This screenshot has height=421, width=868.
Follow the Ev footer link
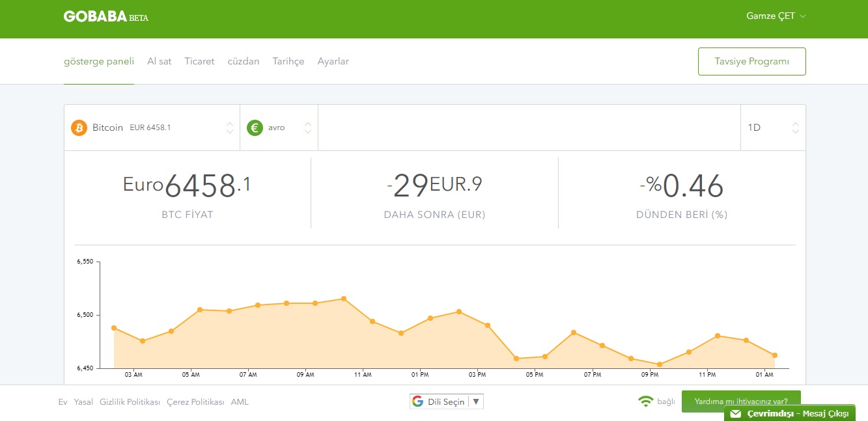[x=63, y=402]
